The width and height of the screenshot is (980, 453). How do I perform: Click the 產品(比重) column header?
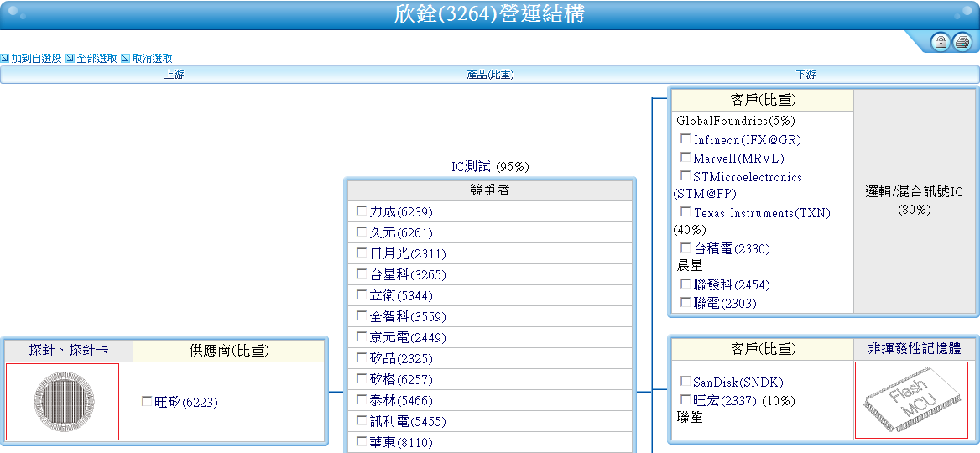490,75
